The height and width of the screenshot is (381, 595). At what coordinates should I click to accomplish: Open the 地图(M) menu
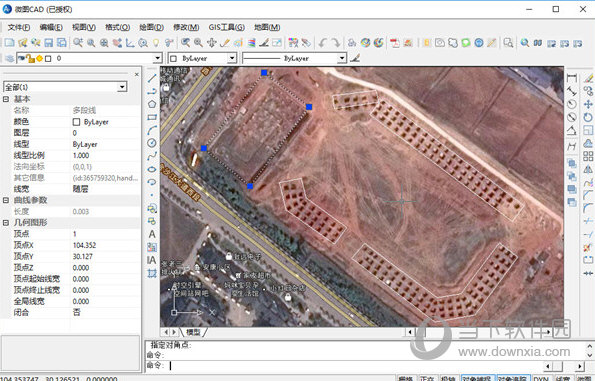coord(267,27)
